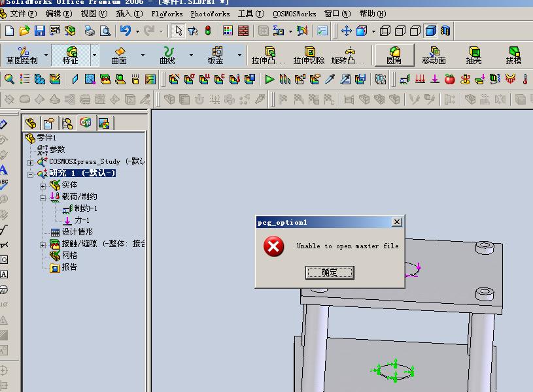The height and width of the screenshot is (392, 533).
Task: Open the PhotoWorks menu
Action: tap(210, 14)
